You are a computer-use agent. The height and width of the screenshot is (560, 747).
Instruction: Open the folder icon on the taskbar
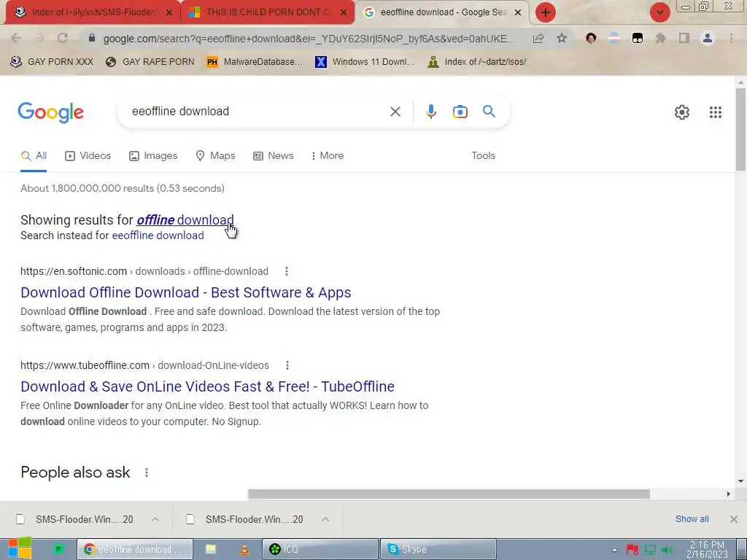pos(211,550)
